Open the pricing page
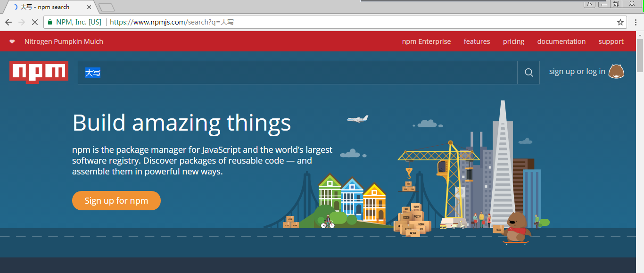The width and height of the screenshot is (644, 273). pyautogui.click(x=513, y=41)
